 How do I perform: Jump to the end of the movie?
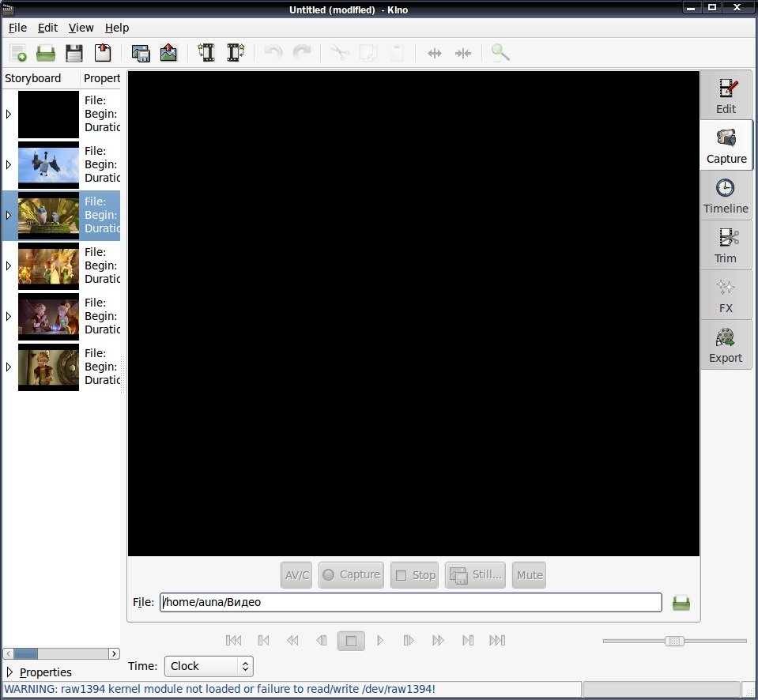click(497, 641)
